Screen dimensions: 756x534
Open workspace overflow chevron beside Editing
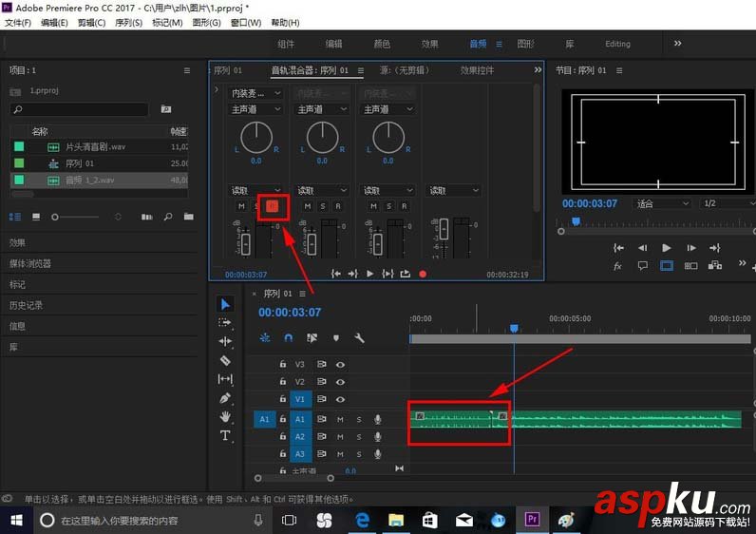click(x=677, y=44)
